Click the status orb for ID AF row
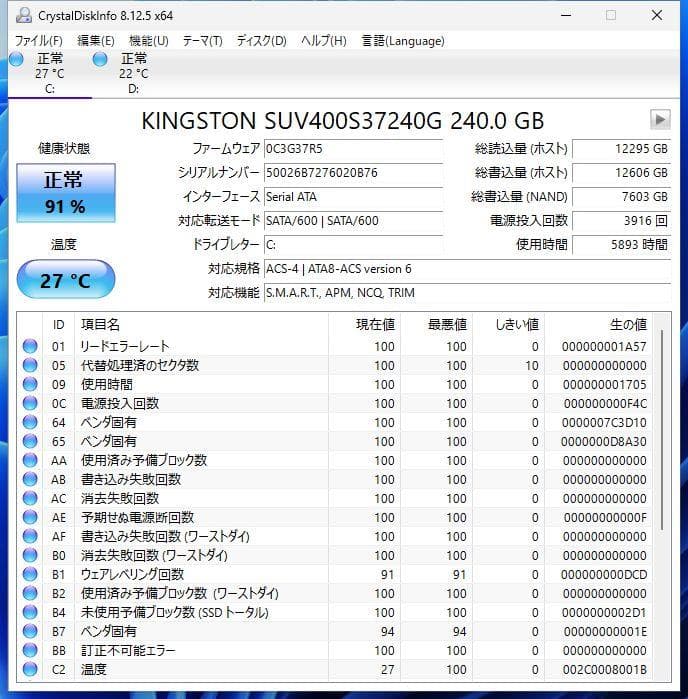 click(x=30, y=536)
